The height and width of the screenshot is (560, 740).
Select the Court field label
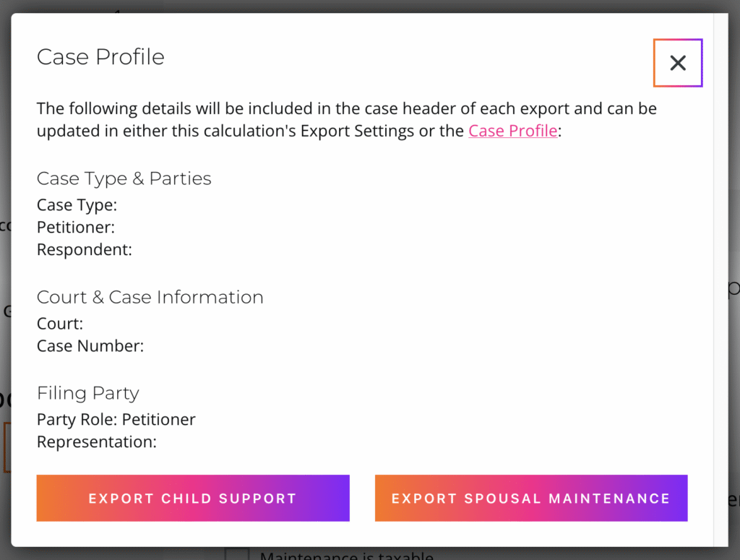tap(60, 324)
